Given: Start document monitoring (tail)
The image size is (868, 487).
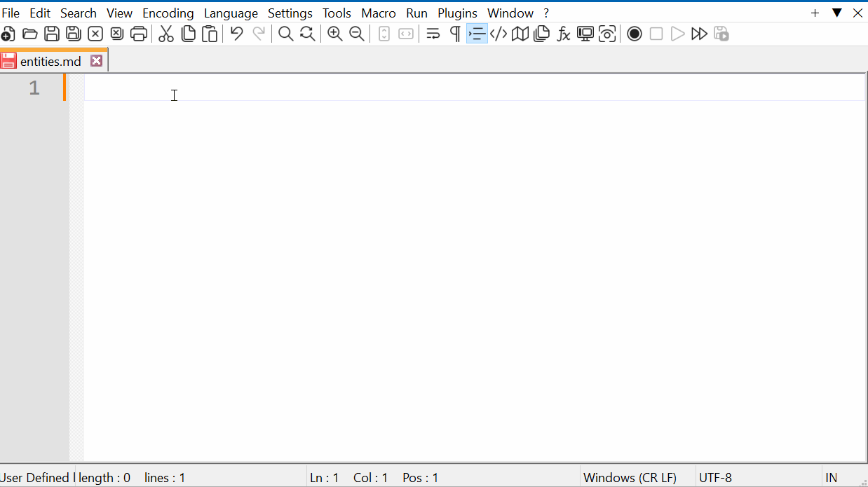Looking at the screenshot, I should pos(607,33).
